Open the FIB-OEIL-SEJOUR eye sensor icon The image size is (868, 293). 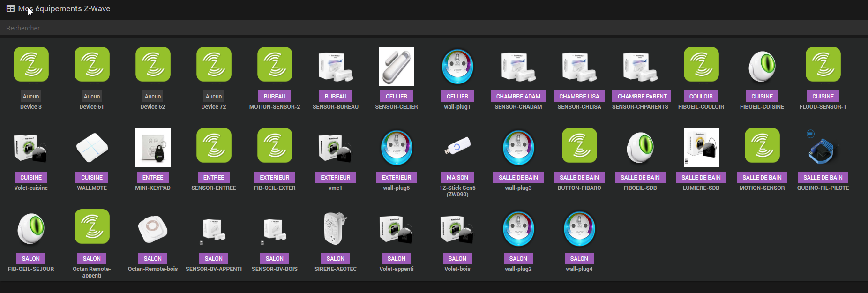[31, 229]
